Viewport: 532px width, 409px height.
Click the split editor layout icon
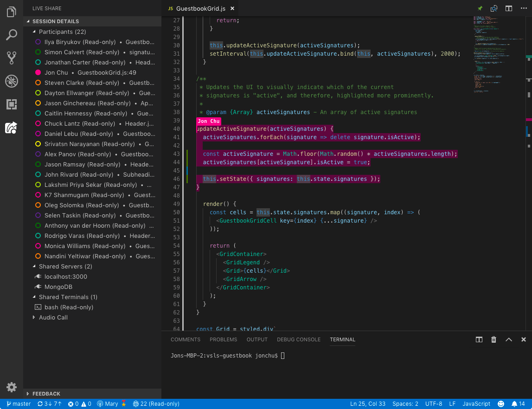coord(509,8)
